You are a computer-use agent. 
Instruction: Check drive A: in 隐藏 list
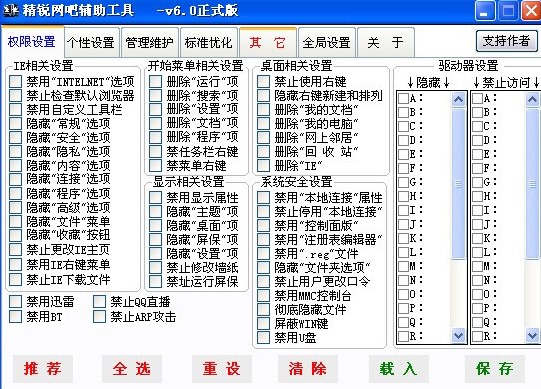[x=403, y=98]
